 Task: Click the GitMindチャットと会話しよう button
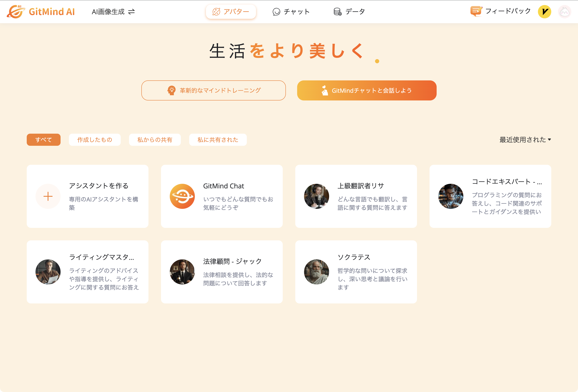pos(367,90)
